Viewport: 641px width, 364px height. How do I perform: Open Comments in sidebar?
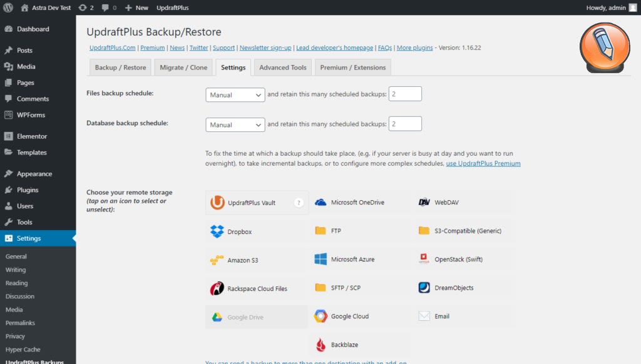tap(38, 98)
